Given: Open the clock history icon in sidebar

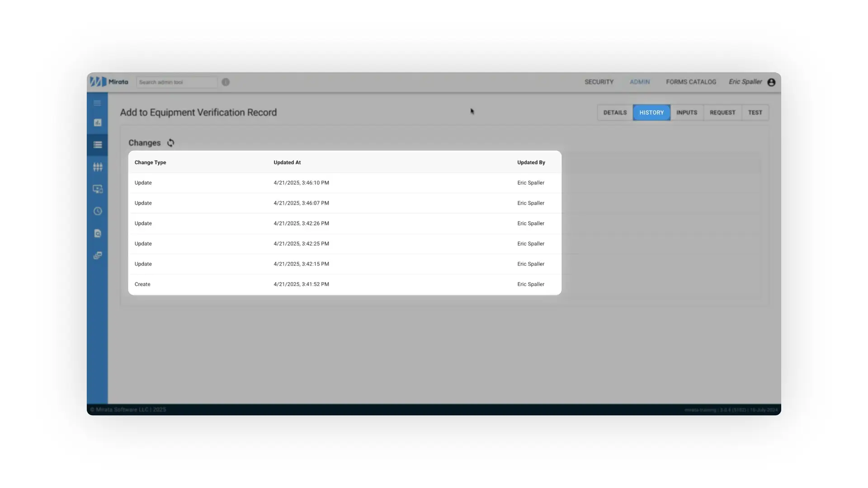Looking at the screenshot, I should pos(97,211).
